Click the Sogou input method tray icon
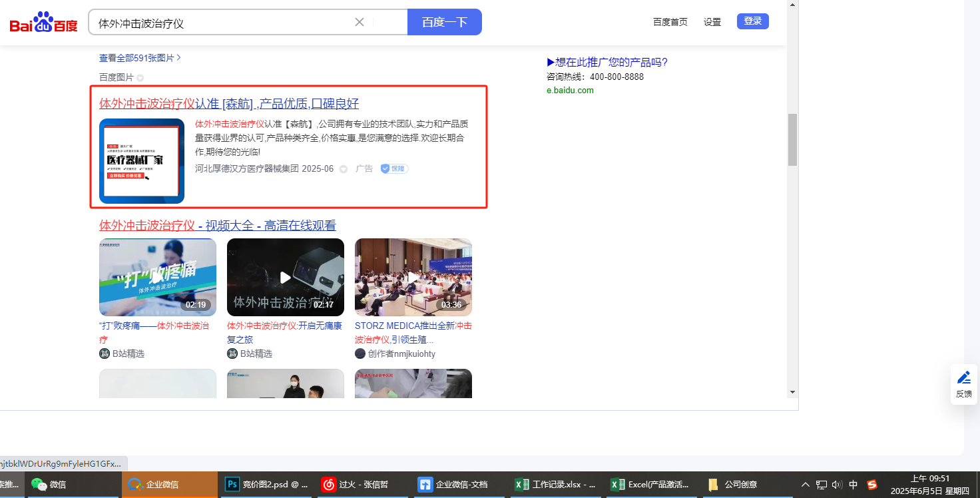The image size is (980, 498). pos(871,485)
